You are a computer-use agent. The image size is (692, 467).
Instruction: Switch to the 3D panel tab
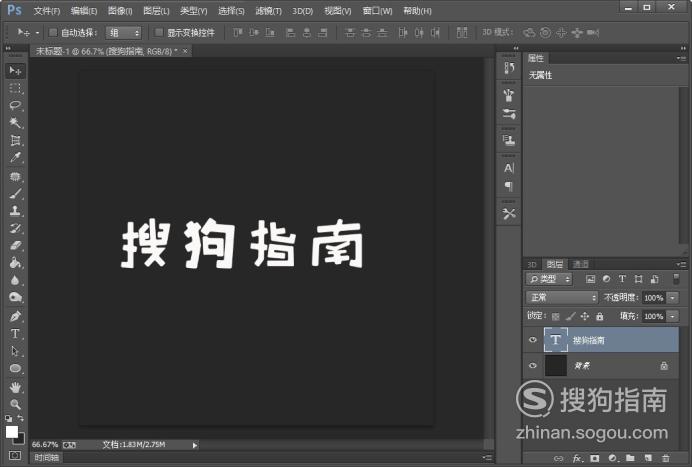coord(532,264)
